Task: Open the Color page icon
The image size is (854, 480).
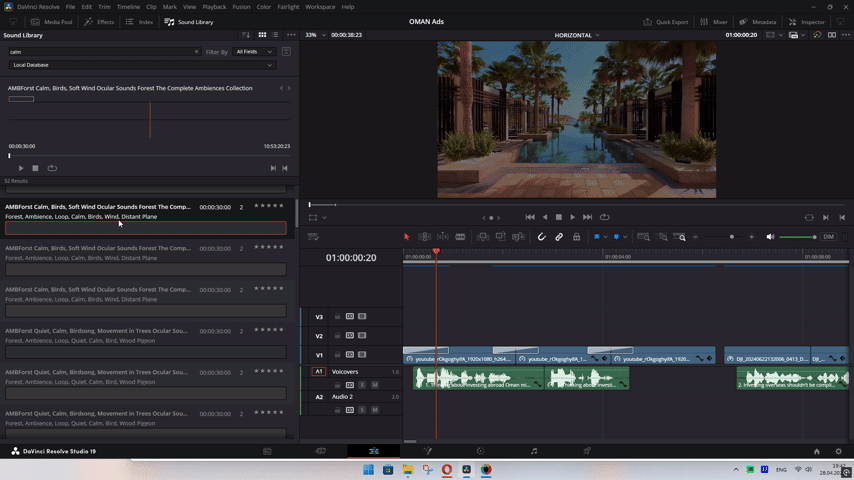Action: coord(480,451)
